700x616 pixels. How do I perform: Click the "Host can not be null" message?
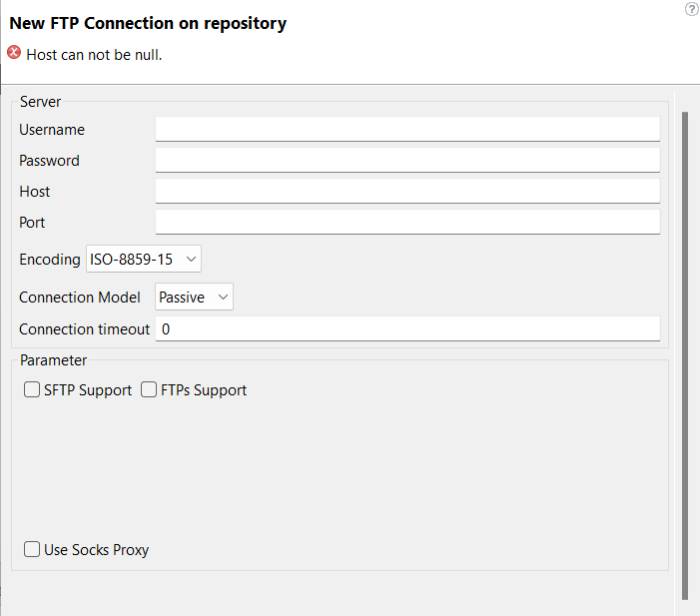pyautogui.click(x=94, y=55)
